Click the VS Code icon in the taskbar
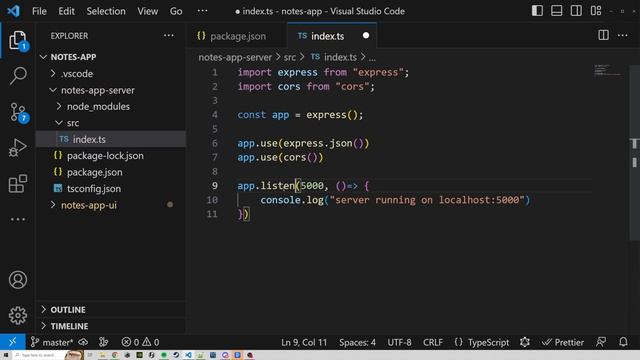 (188, 355)
